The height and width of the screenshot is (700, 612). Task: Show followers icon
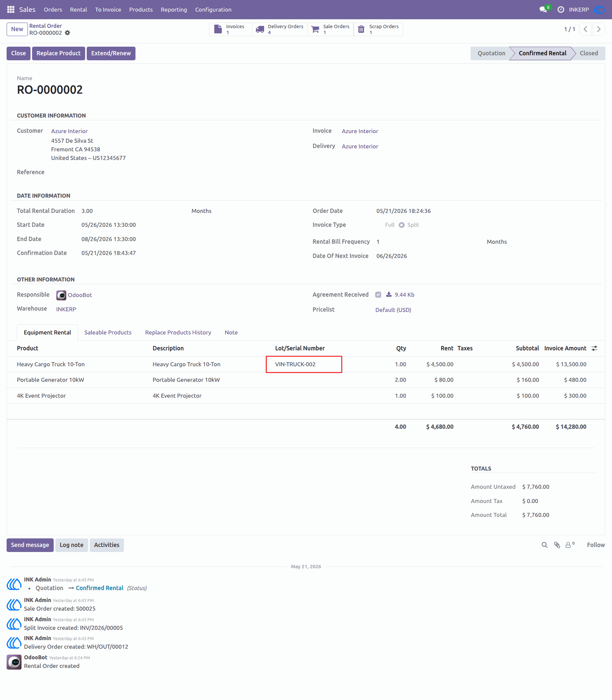pos(570,545)
